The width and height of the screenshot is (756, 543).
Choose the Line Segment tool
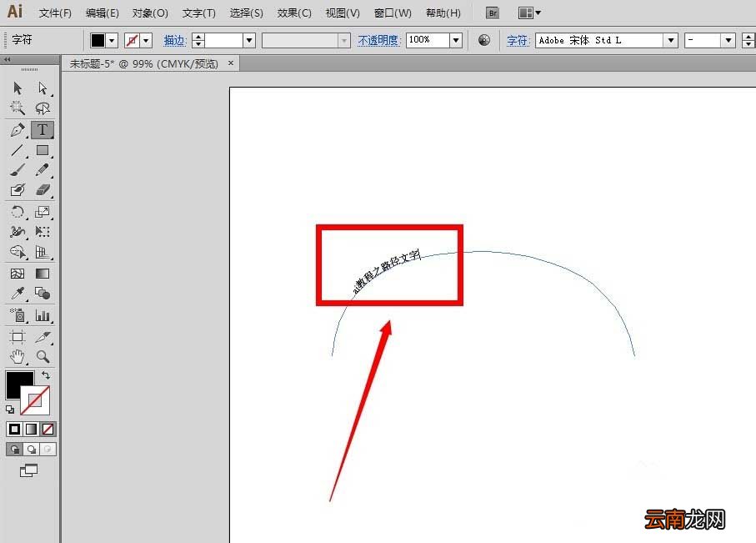(18, 150)
